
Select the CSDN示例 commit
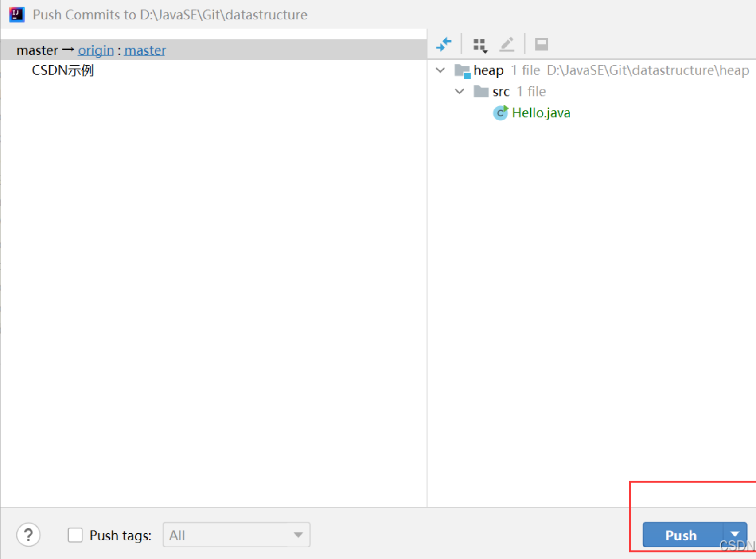tap(62, 70)
